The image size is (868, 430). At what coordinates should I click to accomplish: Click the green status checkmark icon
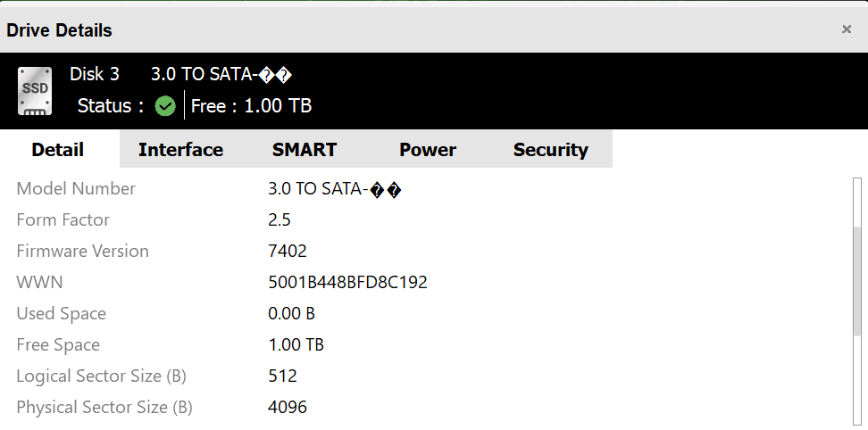click(165, 106)
